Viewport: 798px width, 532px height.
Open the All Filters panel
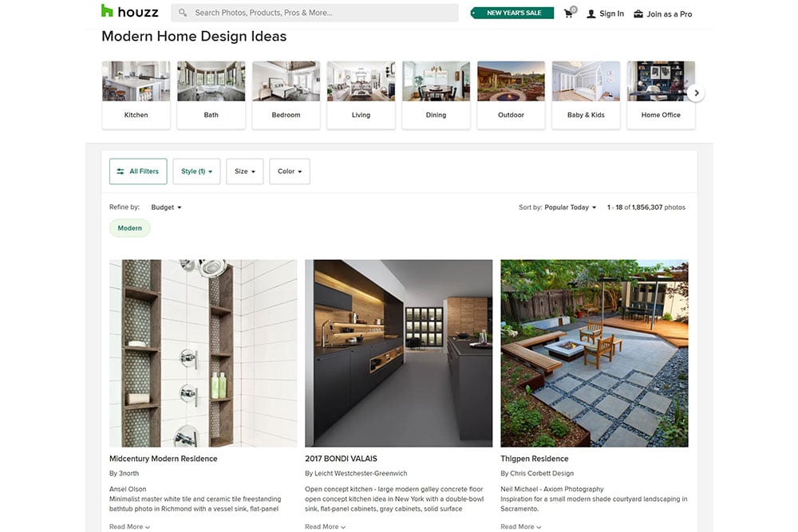(x=138, y=171)
